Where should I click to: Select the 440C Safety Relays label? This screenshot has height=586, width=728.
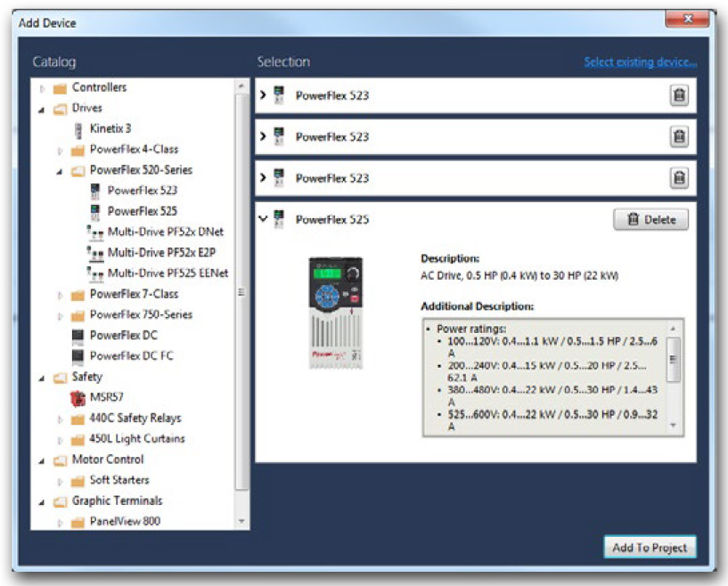point(135,418)
